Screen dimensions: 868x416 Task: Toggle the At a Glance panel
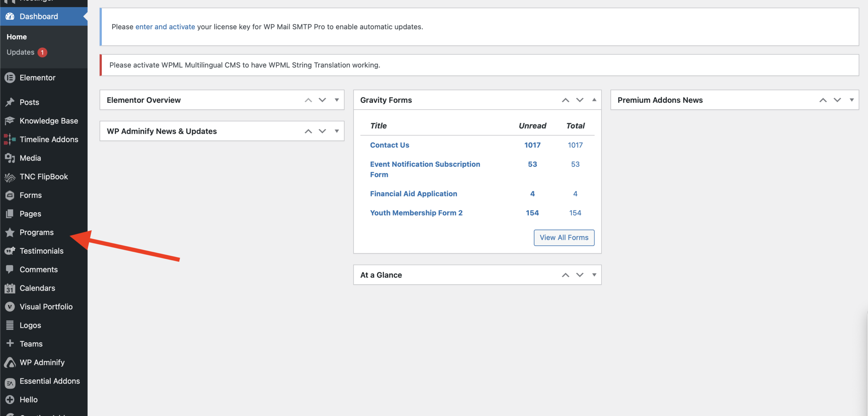point(594,275)
